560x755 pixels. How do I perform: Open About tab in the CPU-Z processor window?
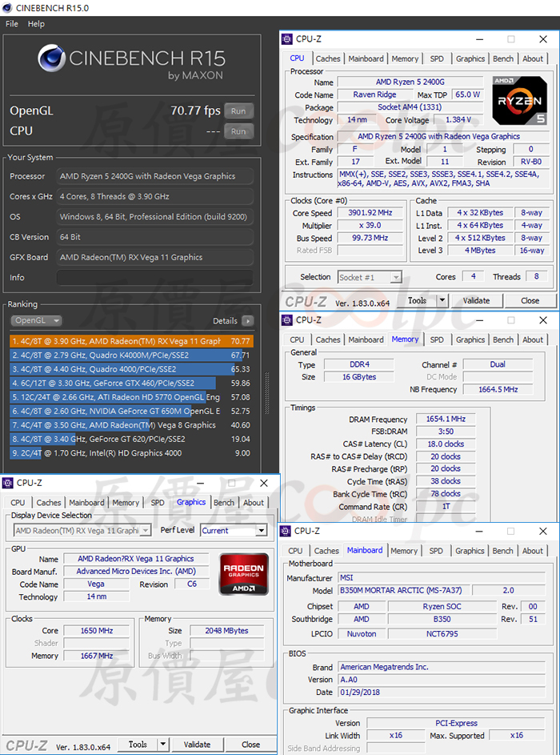point(533,58)
